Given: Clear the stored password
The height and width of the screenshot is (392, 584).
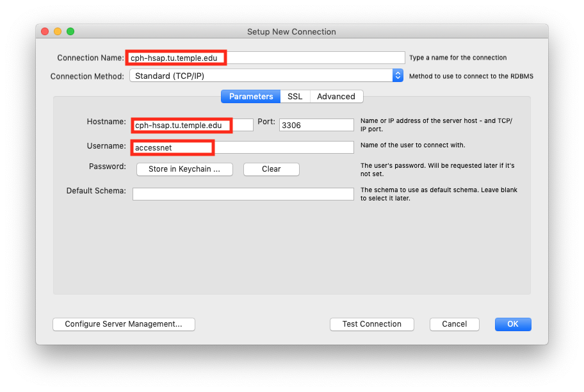Looking at the screenshot, I should (x=271, y=169).
